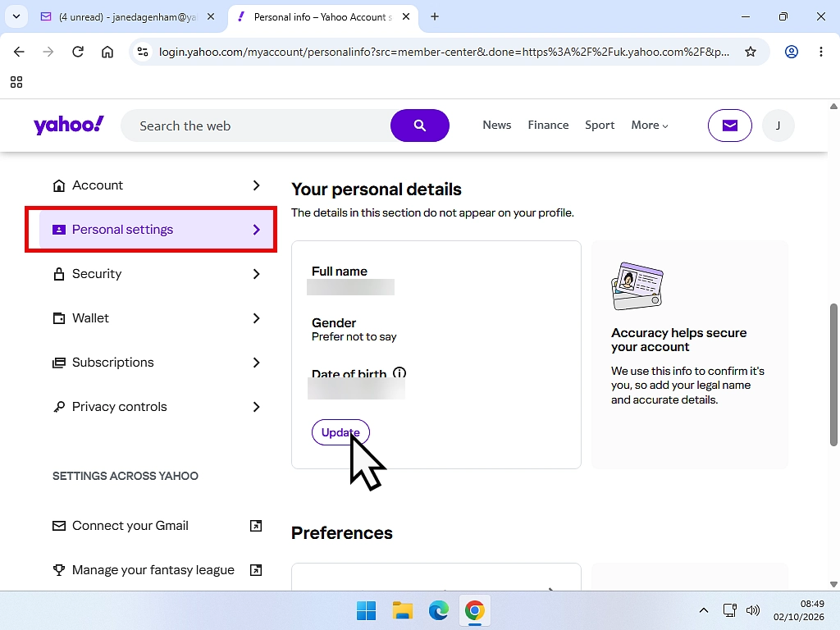Click the Update button
The height and width of the screenshot is (630, 840).
click(340, 432)
